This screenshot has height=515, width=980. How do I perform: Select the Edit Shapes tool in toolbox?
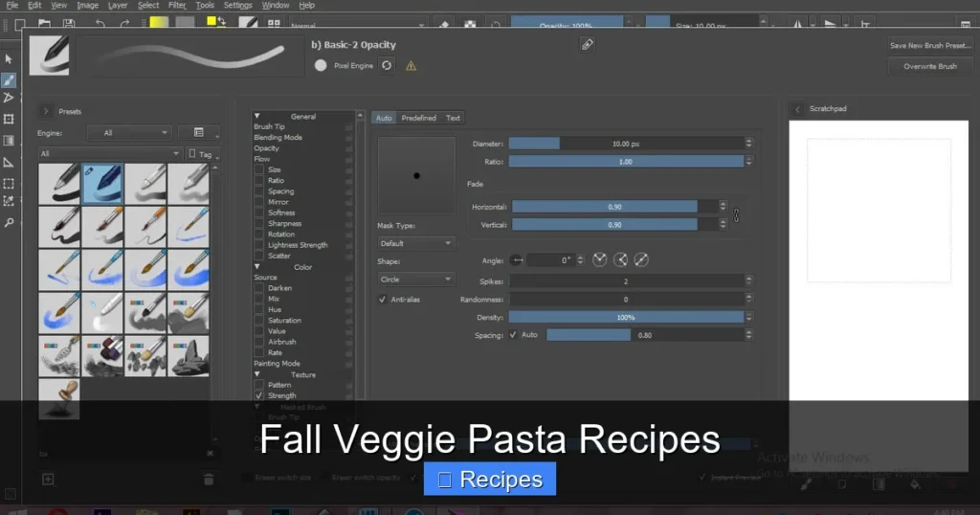(x=9, y=99)
